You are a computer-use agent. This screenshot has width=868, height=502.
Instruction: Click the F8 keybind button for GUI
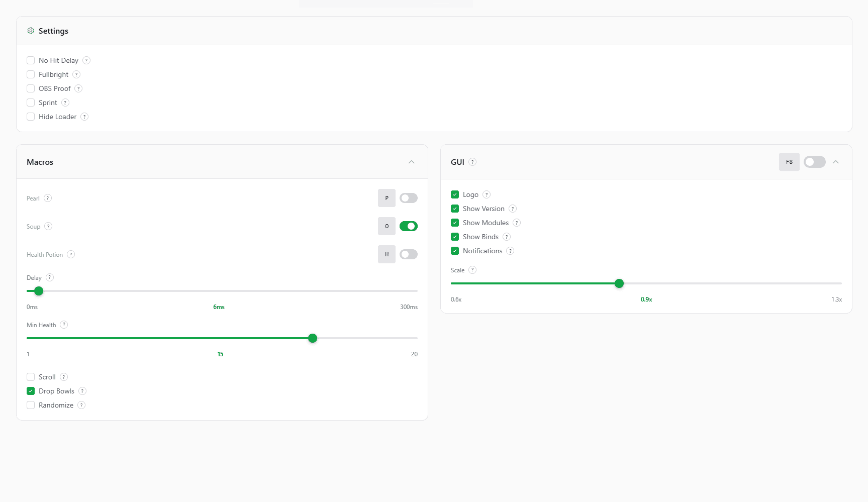pyautogui.click(x=789, y=162)
